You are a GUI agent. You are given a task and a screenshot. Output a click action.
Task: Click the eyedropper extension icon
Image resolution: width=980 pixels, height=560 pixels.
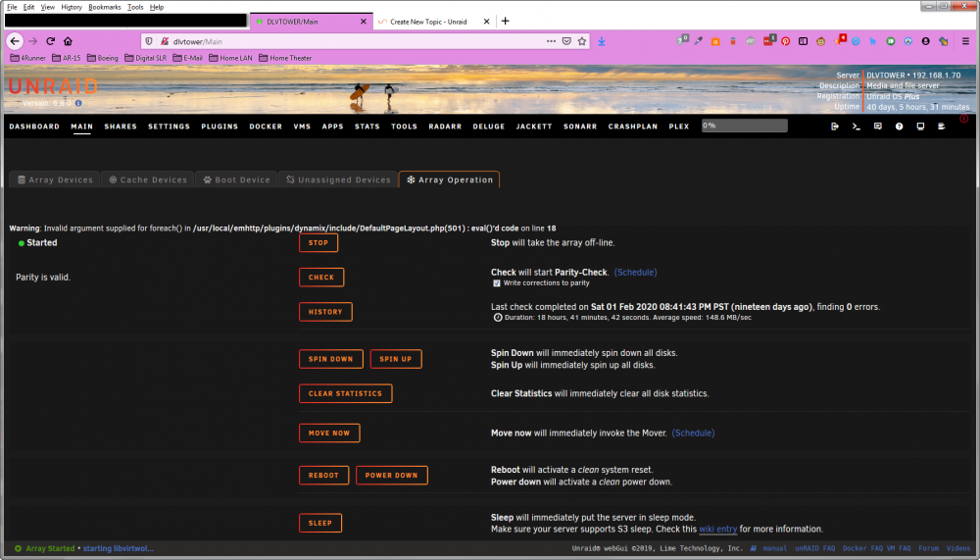point(698,41)
